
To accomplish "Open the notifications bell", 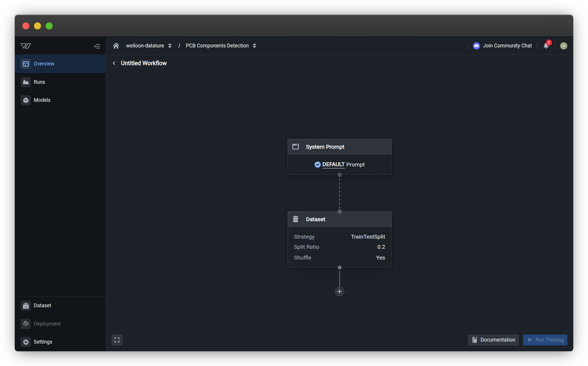I will (x=546, y=46).
